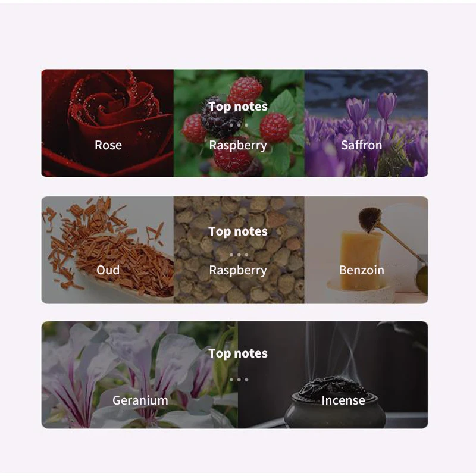Click Top notes heading in the Geranium card
This screenshot has height=476, width=476.
point(238,353)
